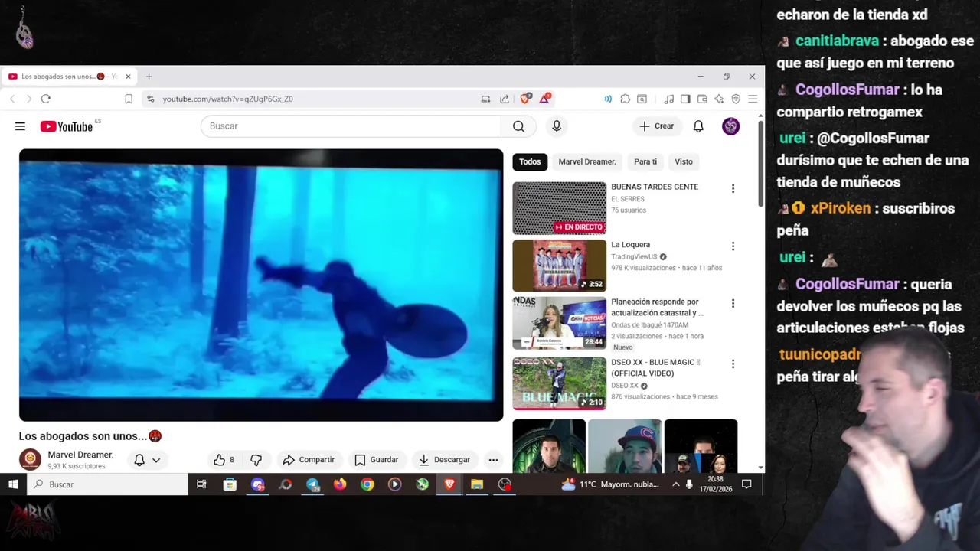Open options for La Loquera video
This screenshot has height=551, width=980.
(x=733, y=246)
